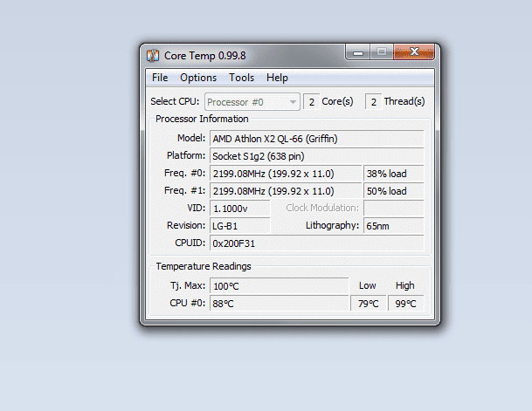The width and height of the screenshot is (532, 411).
Task: Click the Core Temp thermometer title bar icon
Action: pyautogui.click(x=153, y=56)
